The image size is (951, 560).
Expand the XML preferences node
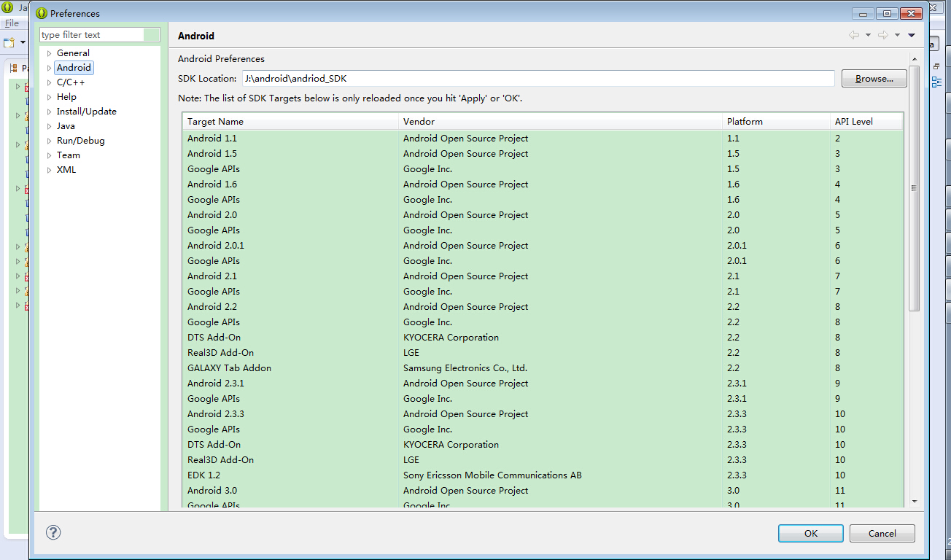[x=50, y=170]
